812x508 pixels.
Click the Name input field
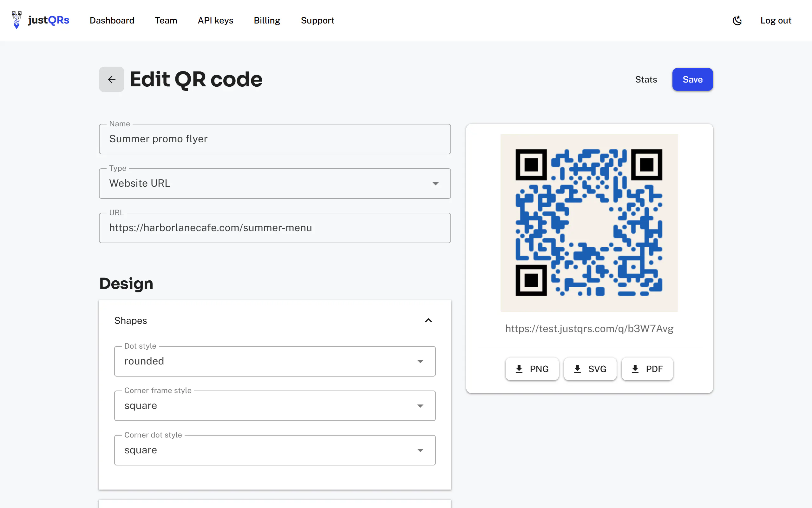point(275,139)
